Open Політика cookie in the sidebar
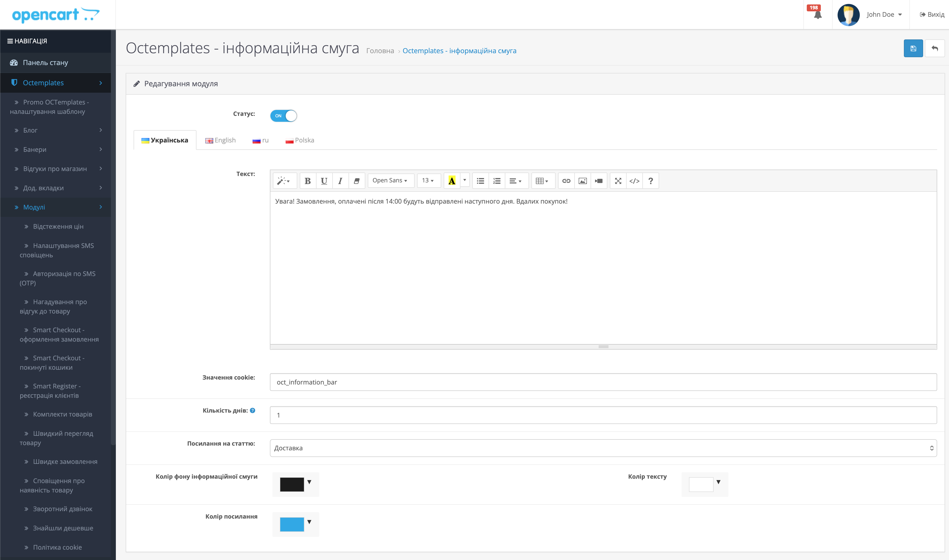The height and width of the screenshot is (560, 949). [x=57, y=547]
